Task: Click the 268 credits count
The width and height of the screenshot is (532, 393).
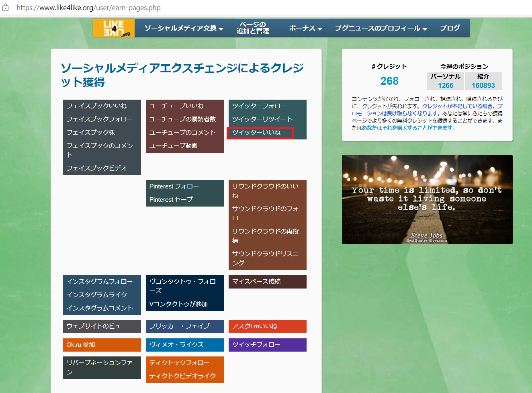Action: 389,81
